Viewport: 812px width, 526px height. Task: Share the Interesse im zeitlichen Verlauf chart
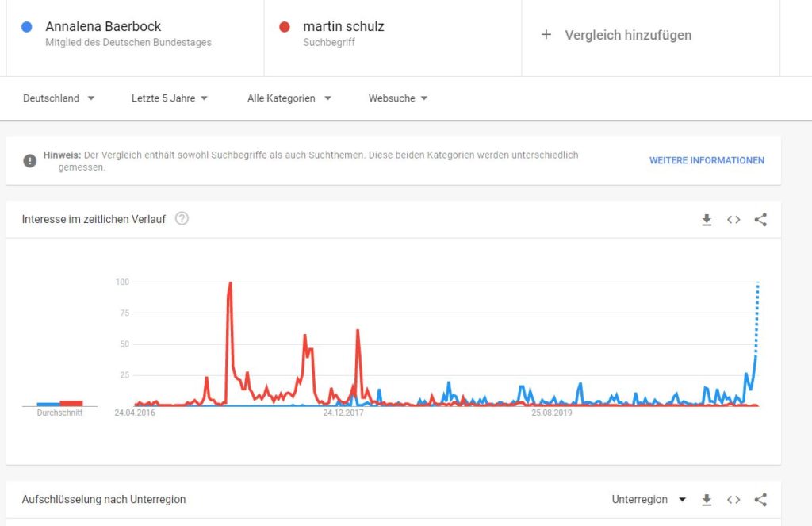coord(760,220)
